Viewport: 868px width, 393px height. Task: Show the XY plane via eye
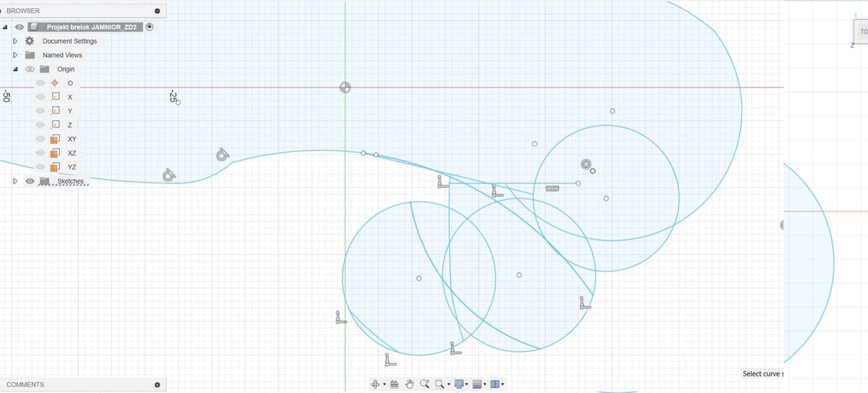click(x=41, y=139)
